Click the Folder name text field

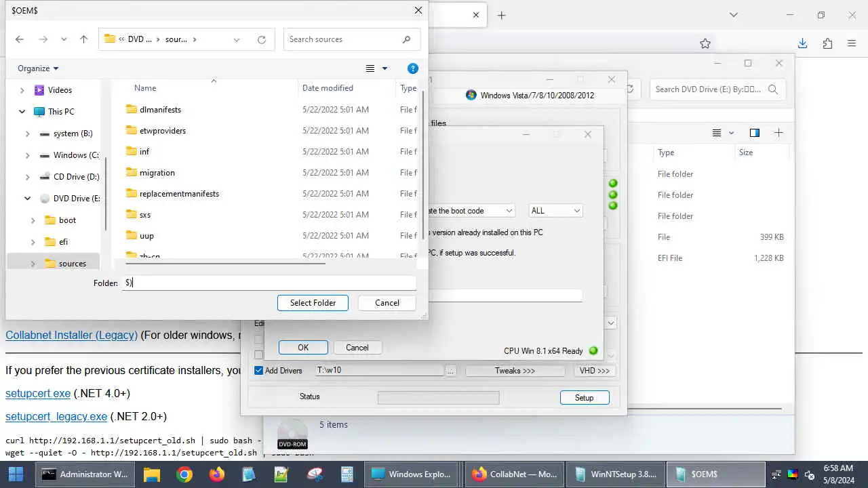coord(269,283)
